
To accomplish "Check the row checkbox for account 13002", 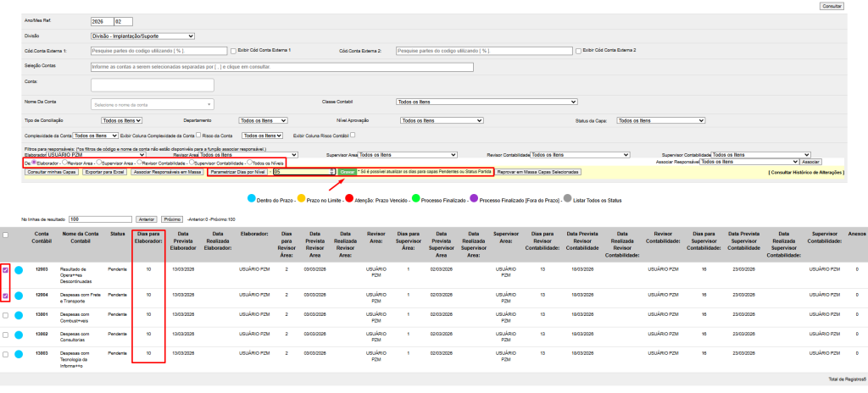I will point(7,336).
